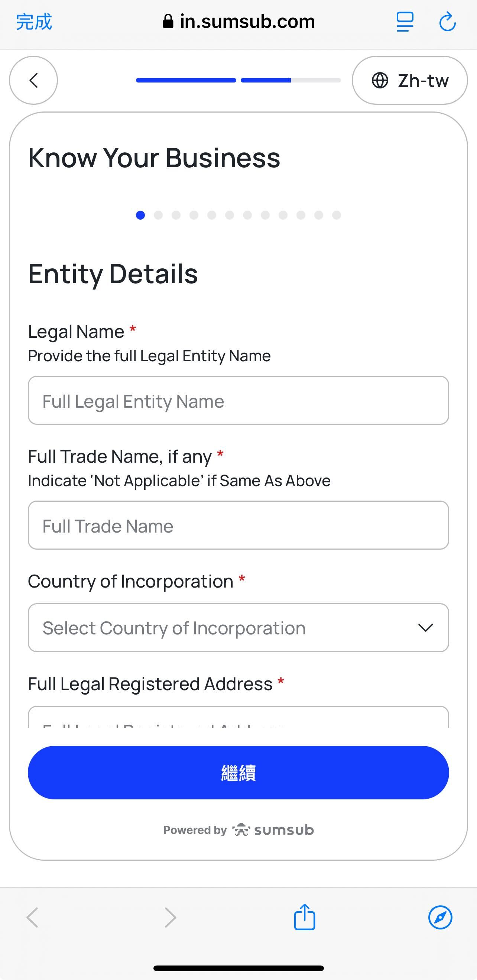Select the last step dot indicator
The height and width of the screenshot is (980, 477).
click(336, 215)
